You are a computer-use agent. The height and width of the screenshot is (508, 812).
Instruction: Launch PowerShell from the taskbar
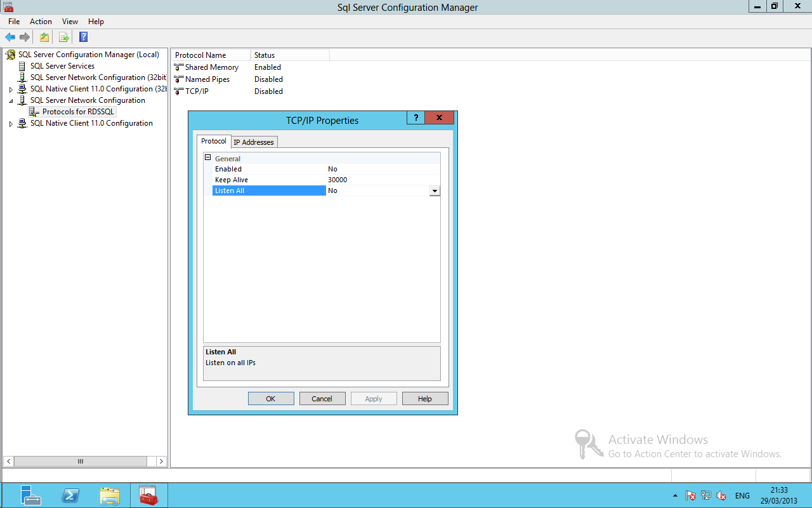pyautogui.click(x=70, y=495)
